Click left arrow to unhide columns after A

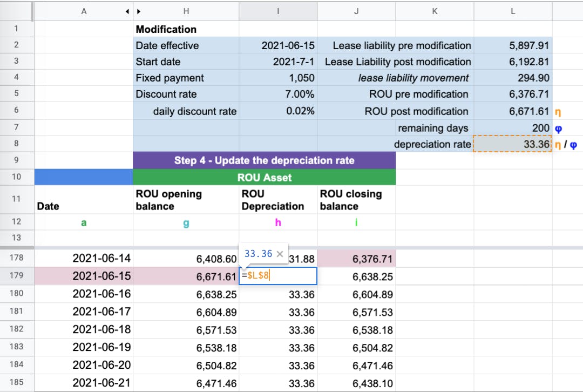(127, 11)
